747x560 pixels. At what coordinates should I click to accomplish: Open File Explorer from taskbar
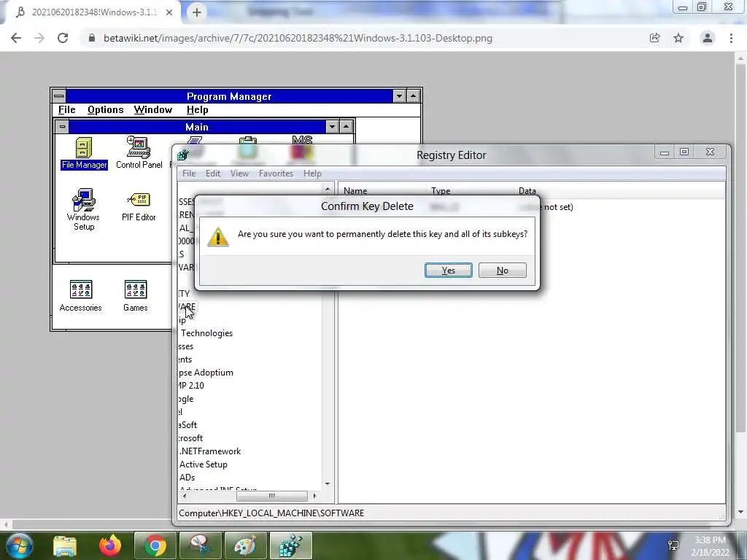[65, 545]
